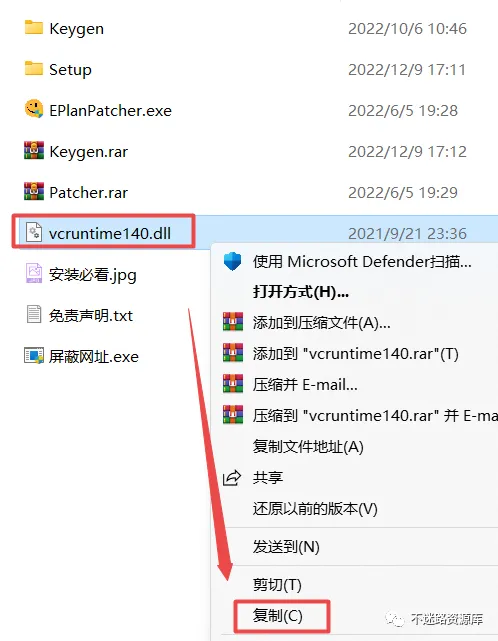Click the Keygen.rar archive icon
Image resolution: width=498 pixels, height=641 pixels.
tap(34, 150)
